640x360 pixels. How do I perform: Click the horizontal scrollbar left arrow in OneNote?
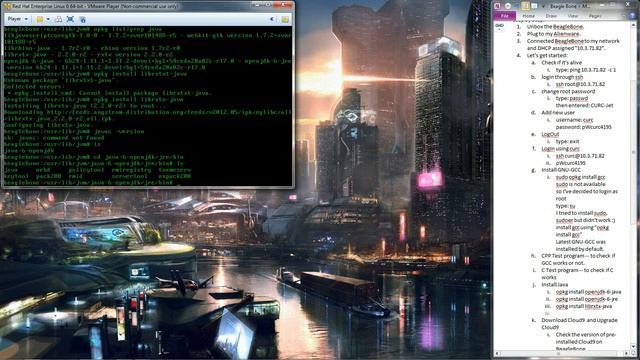[x=497, y=353]
